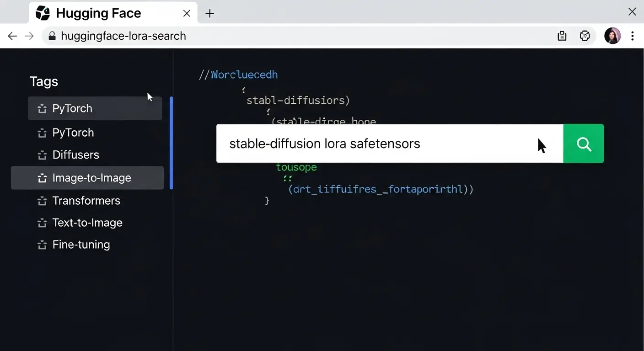Choose the Transformers tag
This screenshot has width=644, height=351.
(x=86, y=201)
